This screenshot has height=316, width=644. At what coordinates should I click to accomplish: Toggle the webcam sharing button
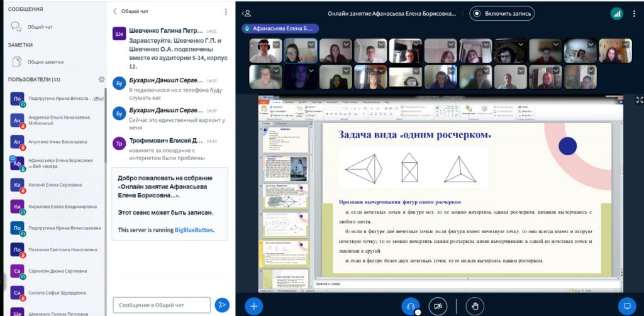pyautogui.click(x=438, y=306)
